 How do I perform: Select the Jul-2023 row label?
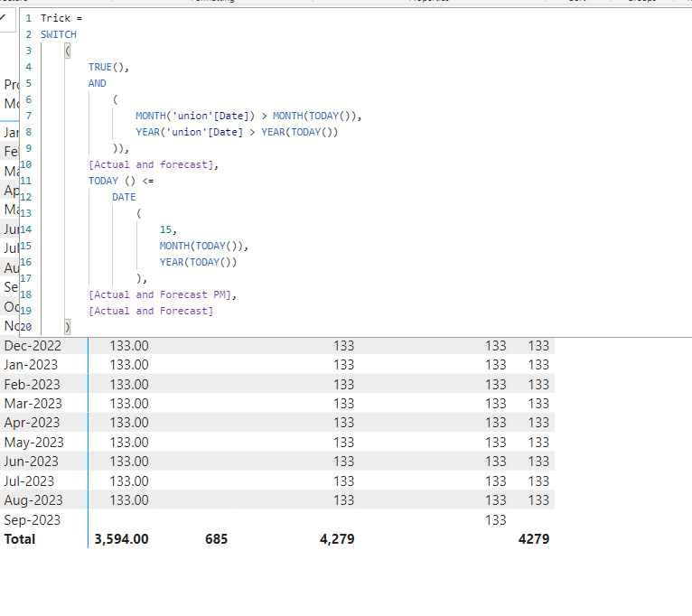coord(29,481)
